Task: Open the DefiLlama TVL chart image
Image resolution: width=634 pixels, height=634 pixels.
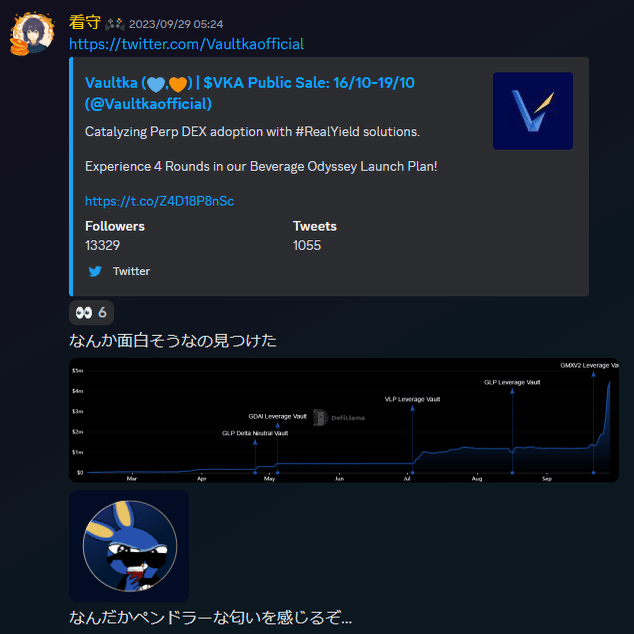Action: (x=344, y=420)
